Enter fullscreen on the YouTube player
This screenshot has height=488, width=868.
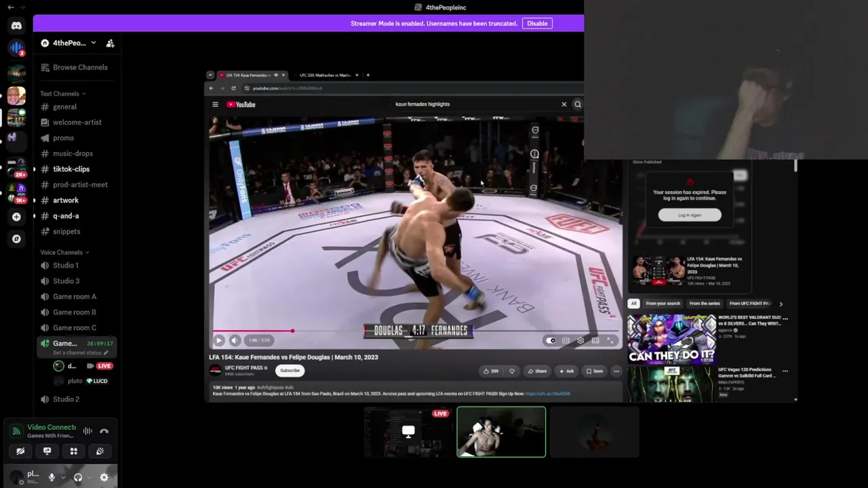pyautogui.click(x=610, y=340)
